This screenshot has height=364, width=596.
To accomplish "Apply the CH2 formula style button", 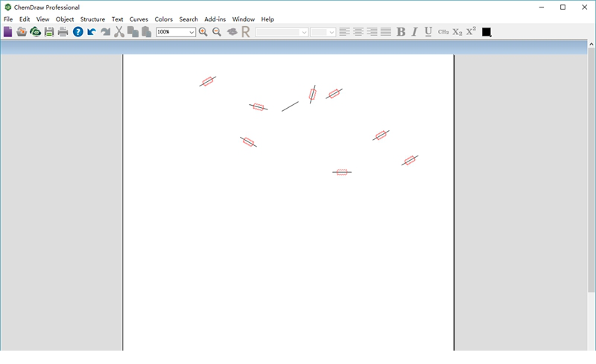I will coord(443,32).
